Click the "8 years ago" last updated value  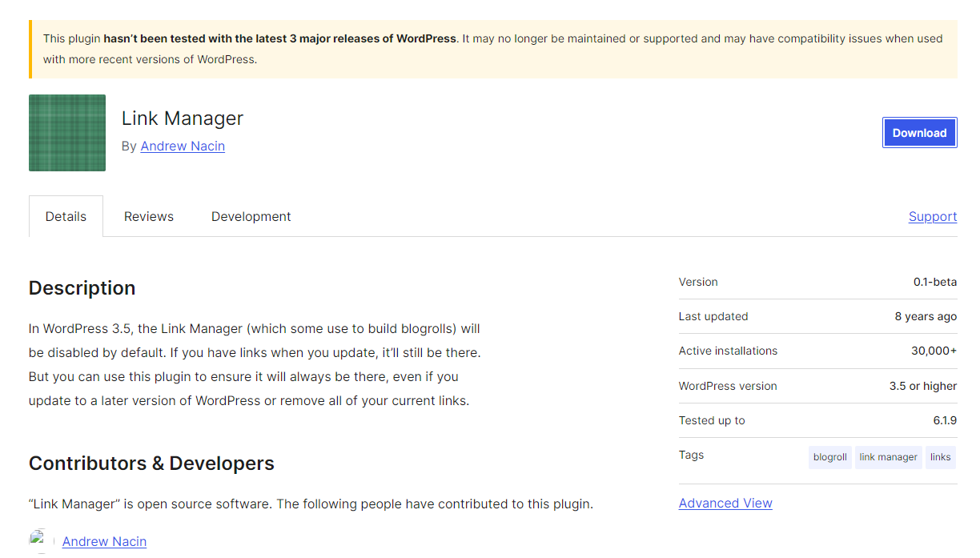click(925, 316)
